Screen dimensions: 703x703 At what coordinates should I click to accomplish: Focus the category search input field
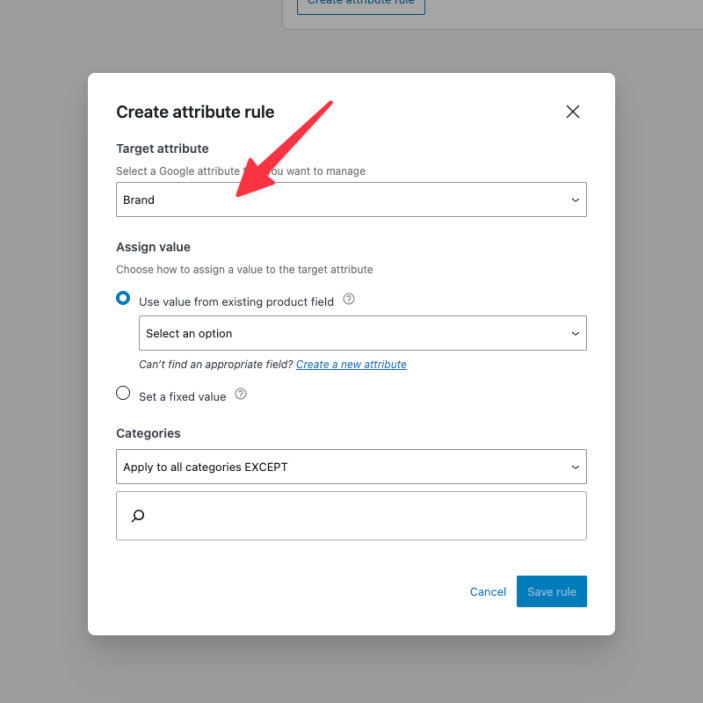[360, 516]
